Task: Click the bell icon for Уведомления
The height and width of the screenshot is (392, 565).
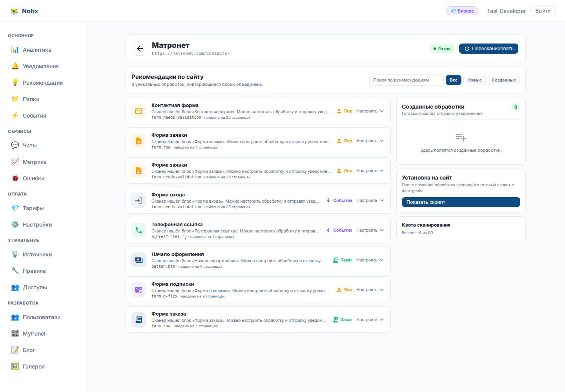Action: 15,66
